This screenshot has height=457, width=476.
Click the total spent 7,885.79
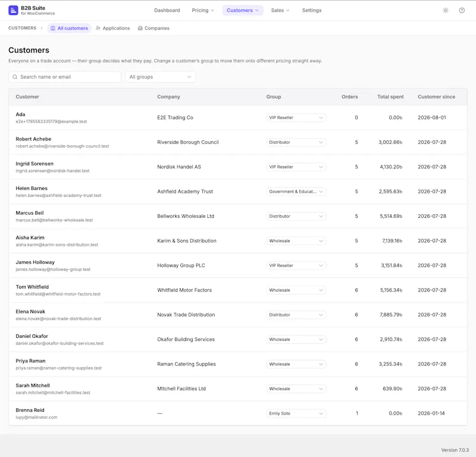tap(391, 315)
